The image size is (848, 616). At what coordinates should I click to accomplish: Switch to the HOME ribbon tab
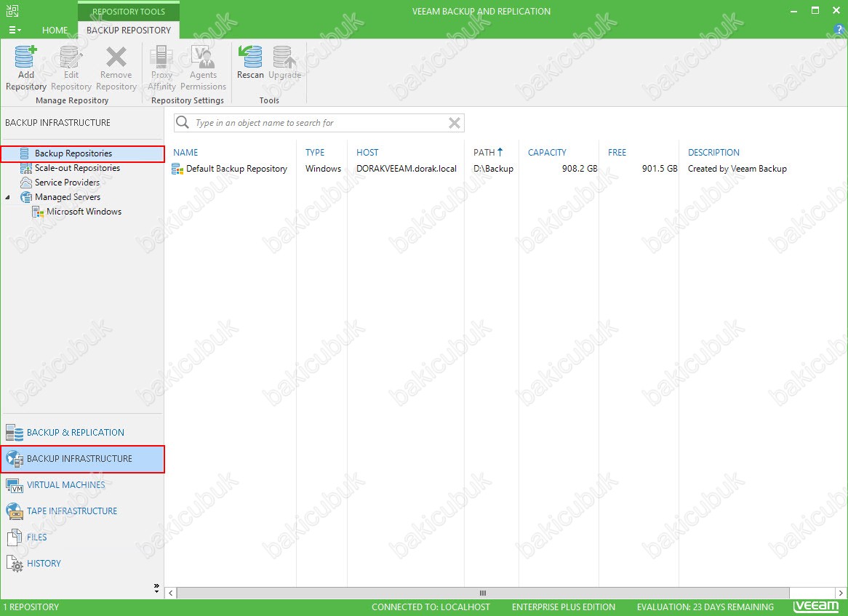55,31
